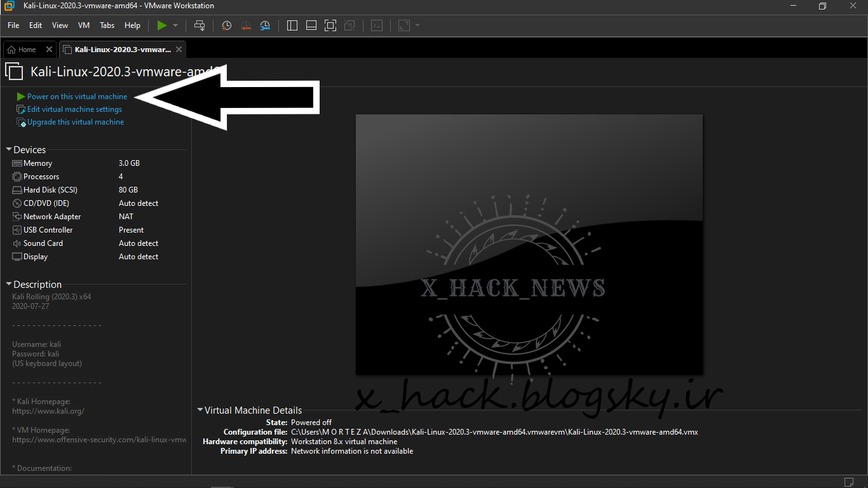Viewport: 868px width, 488px height.
Task: Click the virtual machine screen preview
Action: [529, 245]
